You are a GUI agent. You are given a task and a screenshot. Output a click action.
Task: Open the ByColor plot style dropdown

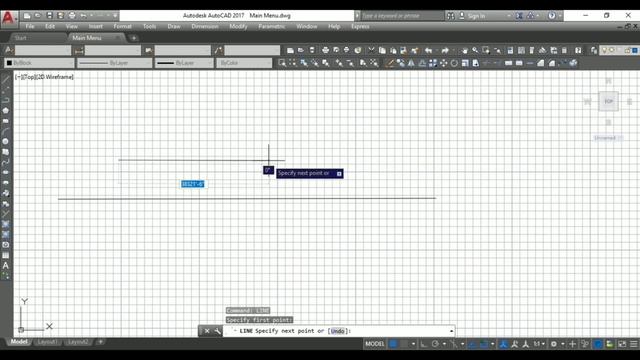pos(244,63)
